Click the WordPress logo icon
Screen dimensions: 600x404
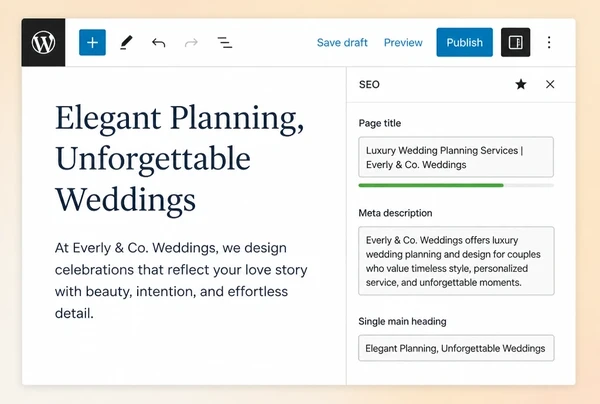coord(43,42)
